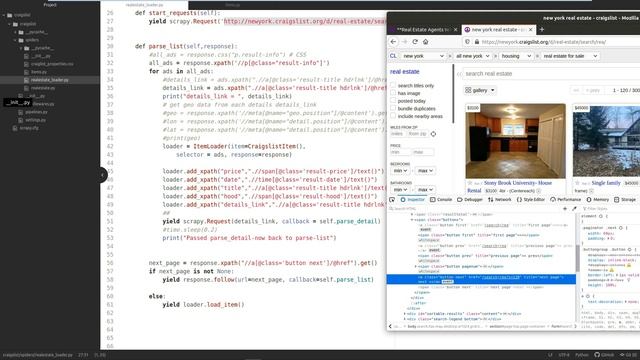Click the DevTools add new node plus icon

[565, 209]
